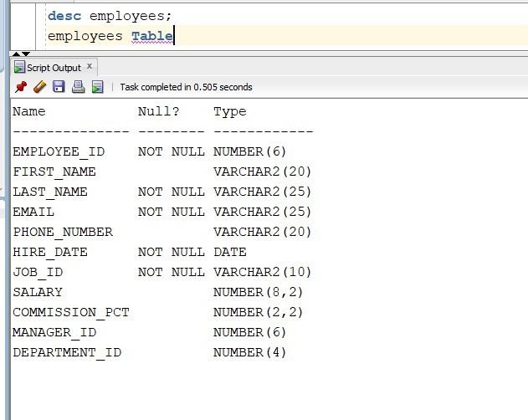Click the up arrow splitter collapse control

[16, 54]
